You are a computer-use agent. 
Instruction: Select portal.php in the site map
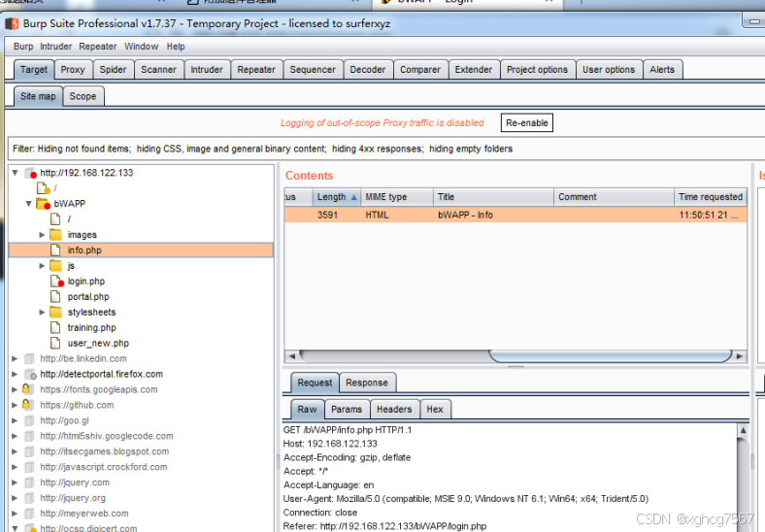[87, 296]
